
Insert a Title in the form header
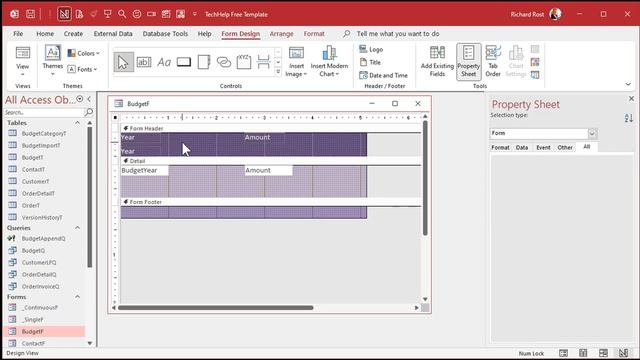[370, 62]
